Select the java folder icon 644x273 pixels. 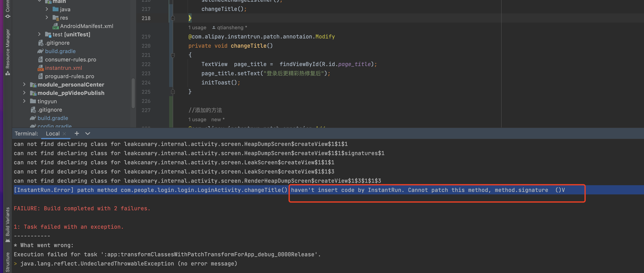pyautogui.click(x=56, y=9)
